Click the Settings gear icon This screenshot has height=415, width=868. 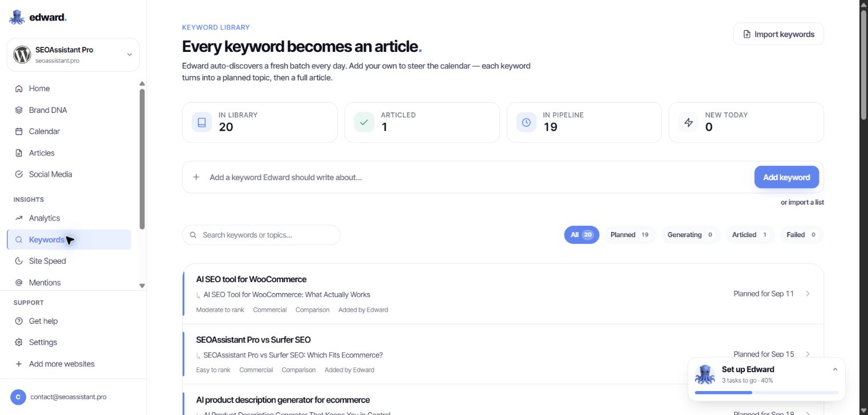point(19,342)
